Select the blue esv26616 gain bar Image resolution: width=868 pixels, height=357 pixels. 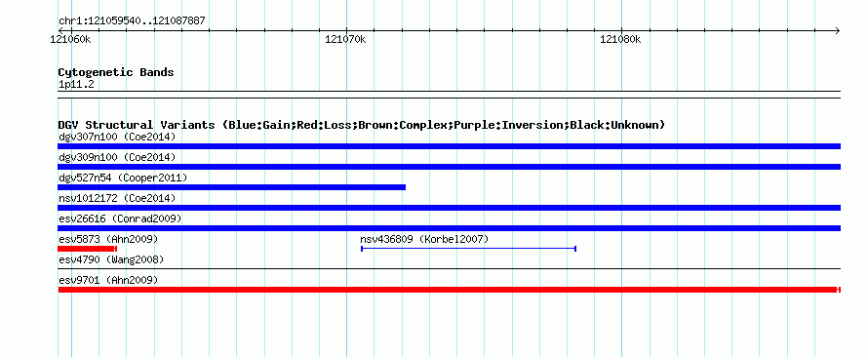[449, 228]
